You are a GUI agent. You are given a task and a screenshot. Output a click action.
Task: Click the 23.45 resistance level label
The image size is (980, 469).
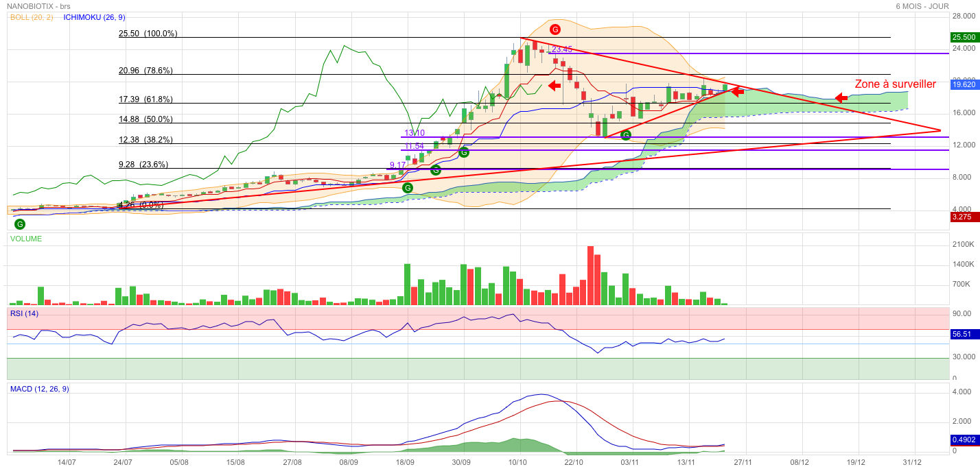(x=562, y=49)
